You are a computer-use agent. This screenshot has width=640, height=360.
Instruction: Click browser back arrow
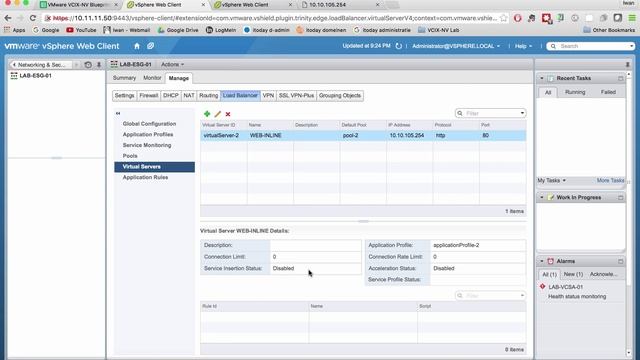click(8, 18)
